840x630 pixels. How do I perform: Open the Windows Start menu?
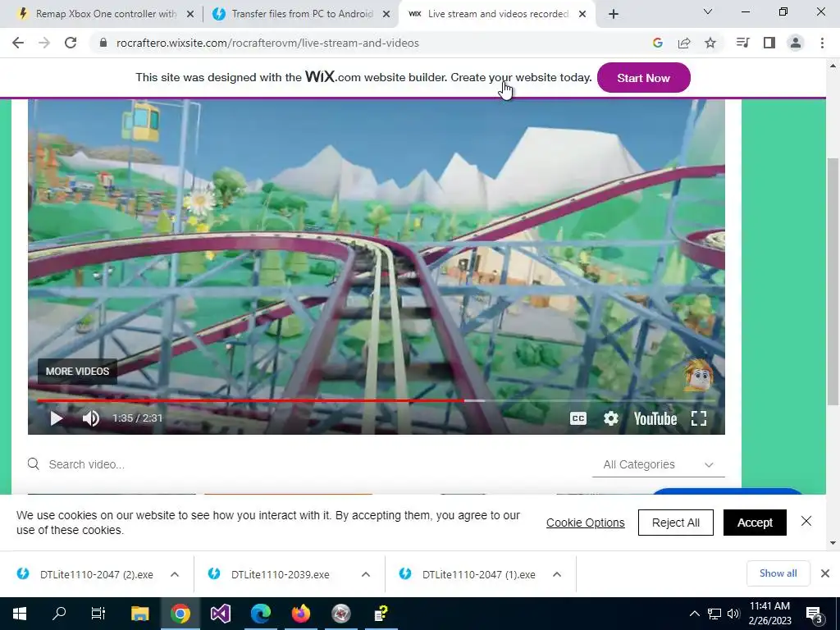20,614
